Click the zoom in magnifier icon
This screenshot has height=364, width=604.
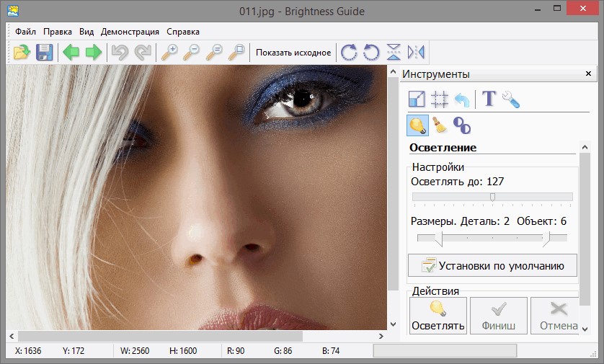[x=169, y=52]
